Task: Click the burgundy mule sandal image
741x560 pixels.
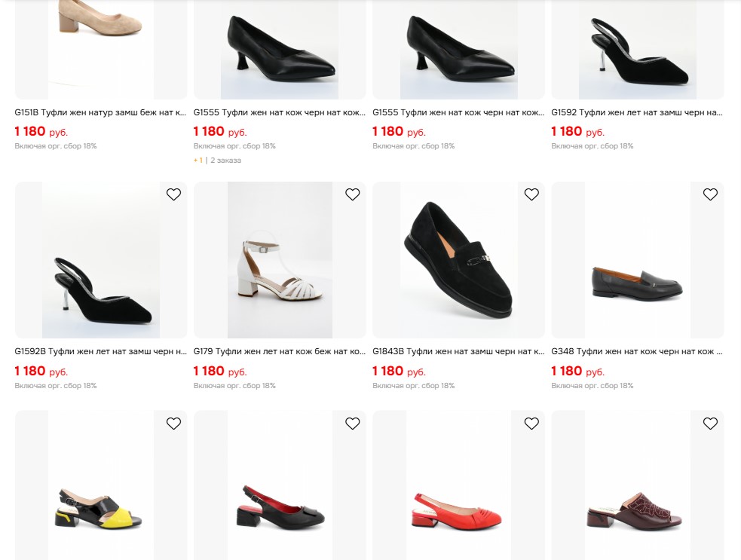Action: point(637,509)
